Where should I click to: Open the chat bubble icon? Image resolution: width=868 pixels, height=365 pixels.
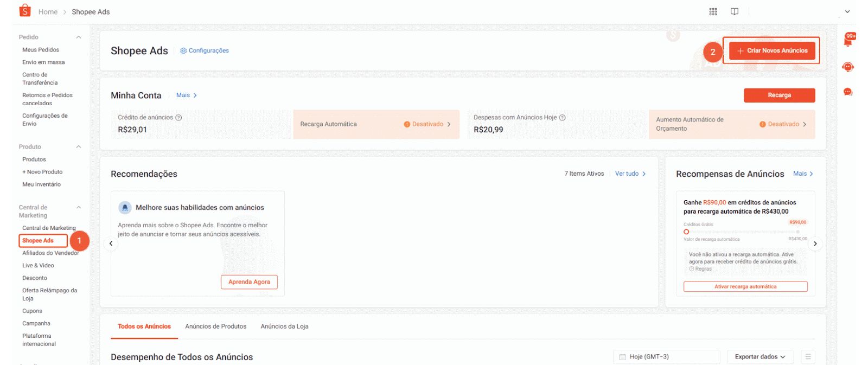(848, 92)
